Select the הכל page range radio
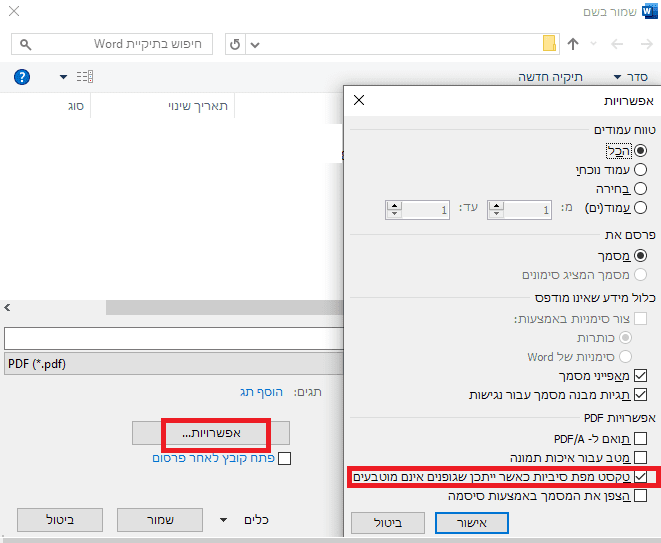The width and height of the screenshot is (661, 543). 640,151
